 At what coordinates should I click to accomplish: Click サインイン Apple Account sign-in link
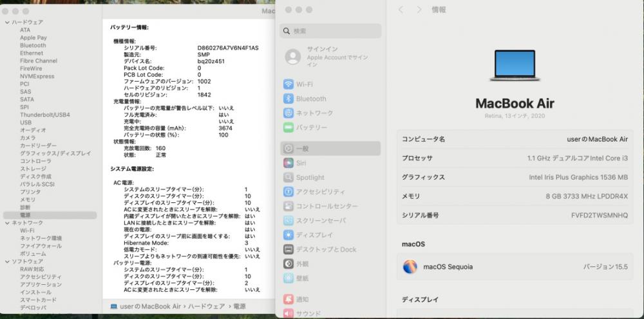pyautogui.click(x=323, y=49)
